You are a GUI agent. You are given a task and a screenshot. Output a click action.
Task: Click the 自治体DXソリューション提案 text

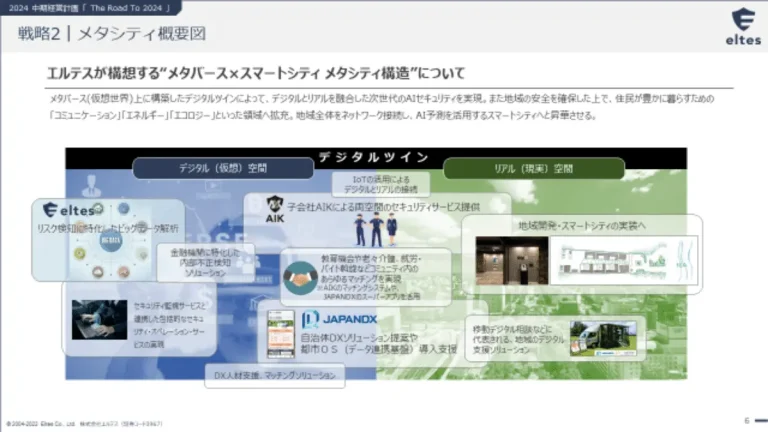click(379, 343)
